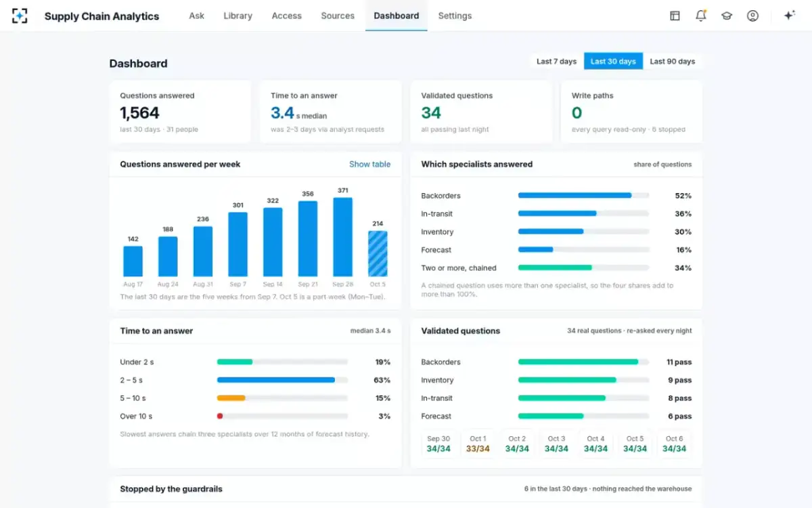812x508 pixels.
Task: Click the 1,564 questions answered value
Action: click(x=140, y=113)
